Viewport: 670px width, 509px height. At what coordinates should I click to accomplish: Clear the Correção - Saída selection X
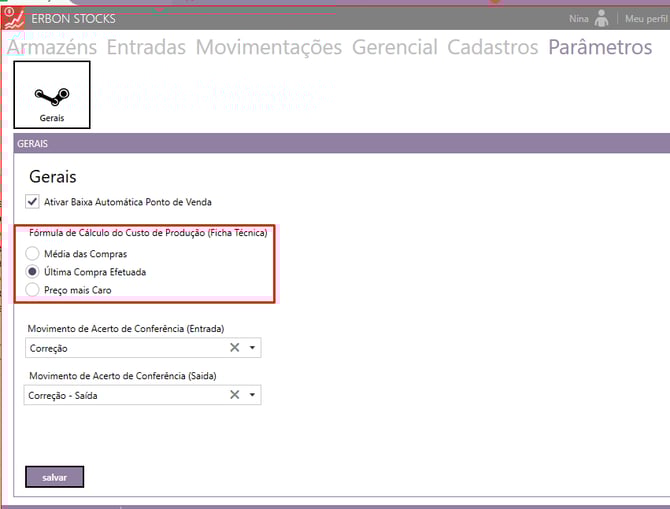(x=234, y=395)
